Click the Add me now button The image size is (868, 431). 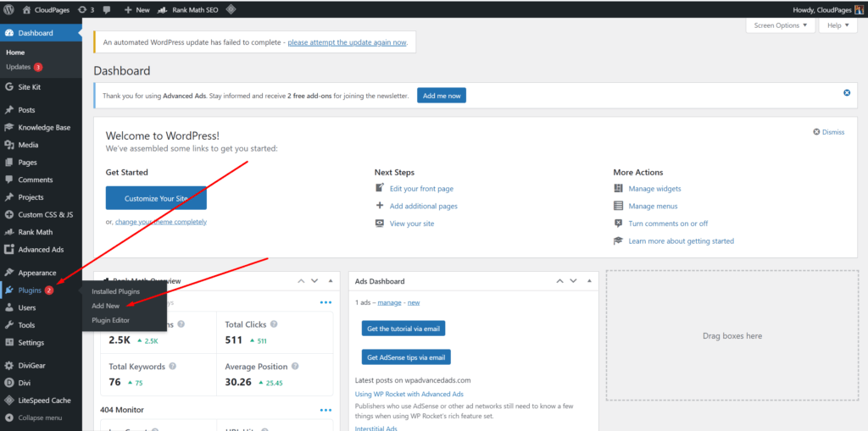[x=442, y=96]
